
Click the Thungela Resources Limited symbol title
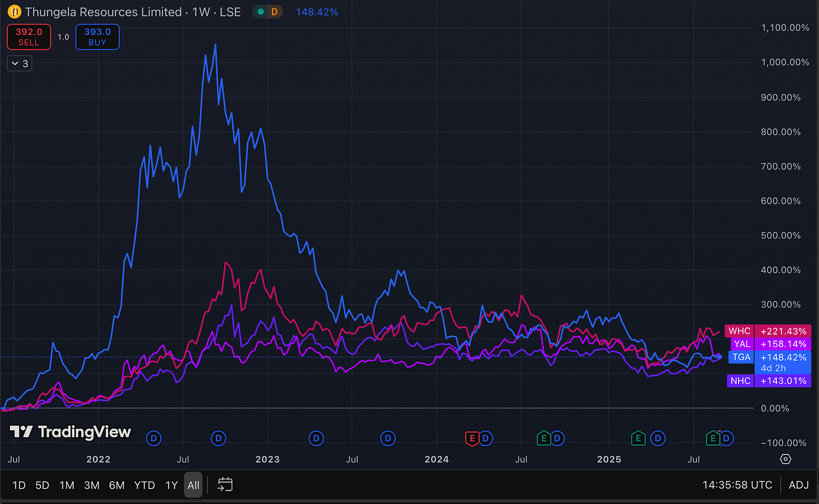pos(103,12)
